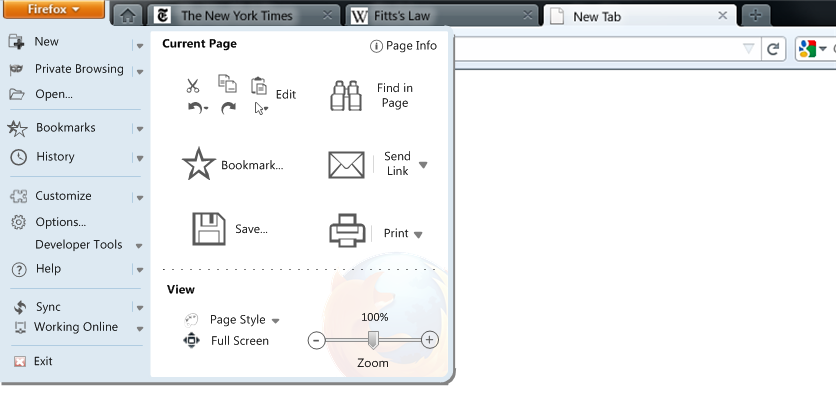836x414 pixels.
Task: Click the Print printer icon
Action: click(x=347, y=230)
